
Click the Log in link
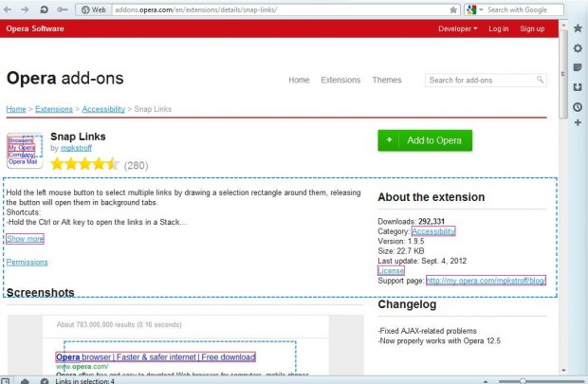pyautogui.click(x=498, y=28)
